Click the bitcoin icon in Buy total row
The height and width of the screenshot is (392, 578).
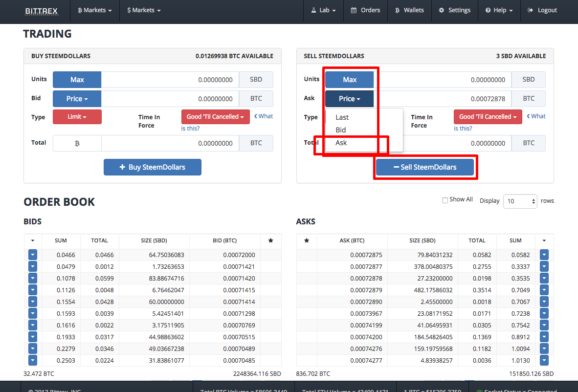click(77, 143)
